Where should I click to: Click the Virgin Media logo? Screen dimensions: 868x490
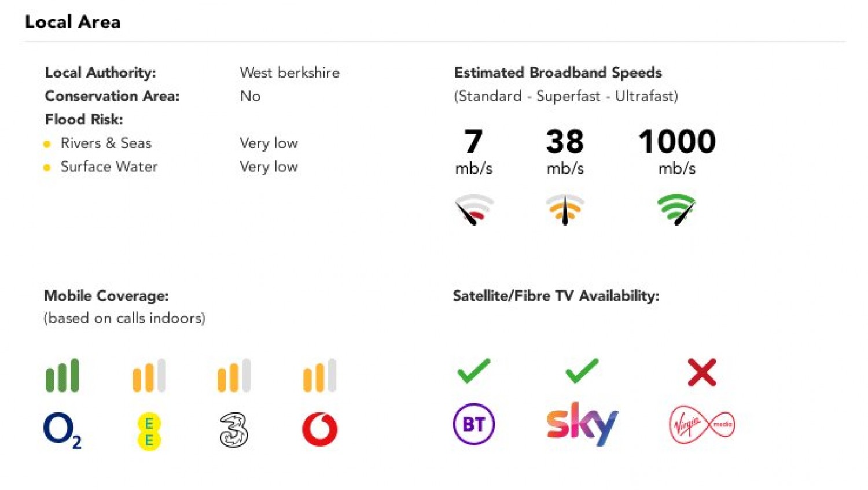click(x=702, y=425)
